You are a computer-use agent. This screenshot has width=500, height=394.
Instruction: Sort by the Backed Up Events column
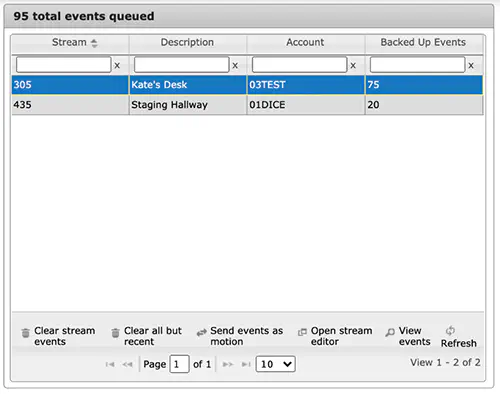(x=423, y=43)
